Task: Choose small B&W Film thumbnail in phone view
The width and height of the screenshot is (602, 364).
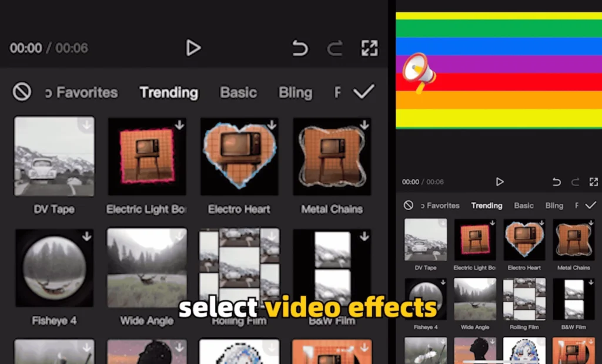Action: 574,299
